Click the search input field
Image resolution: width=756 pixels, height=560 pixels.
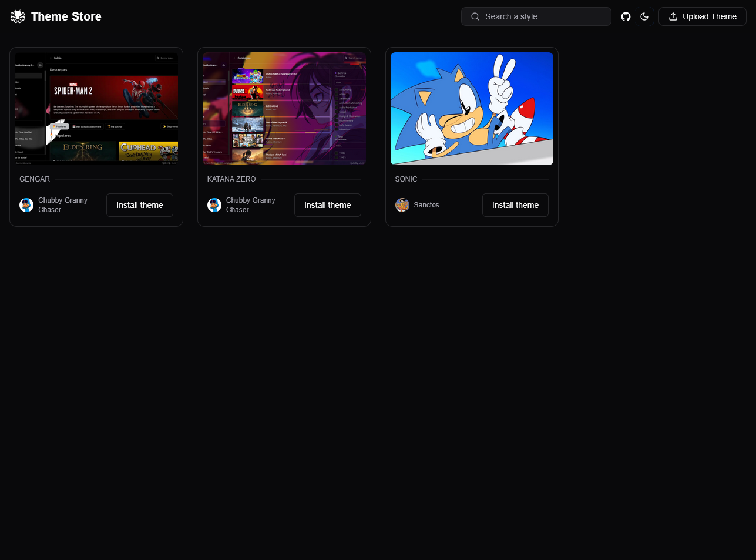[540, 16]
